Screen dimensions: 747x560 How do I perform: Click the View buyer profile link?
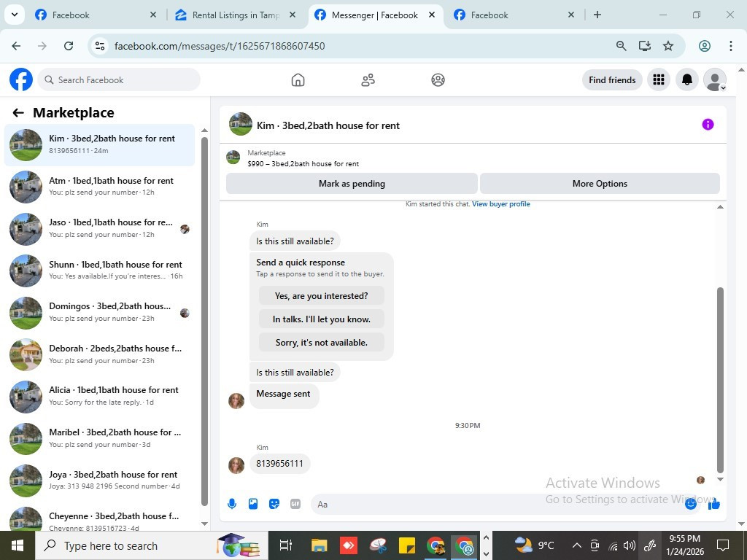(500, 204)
